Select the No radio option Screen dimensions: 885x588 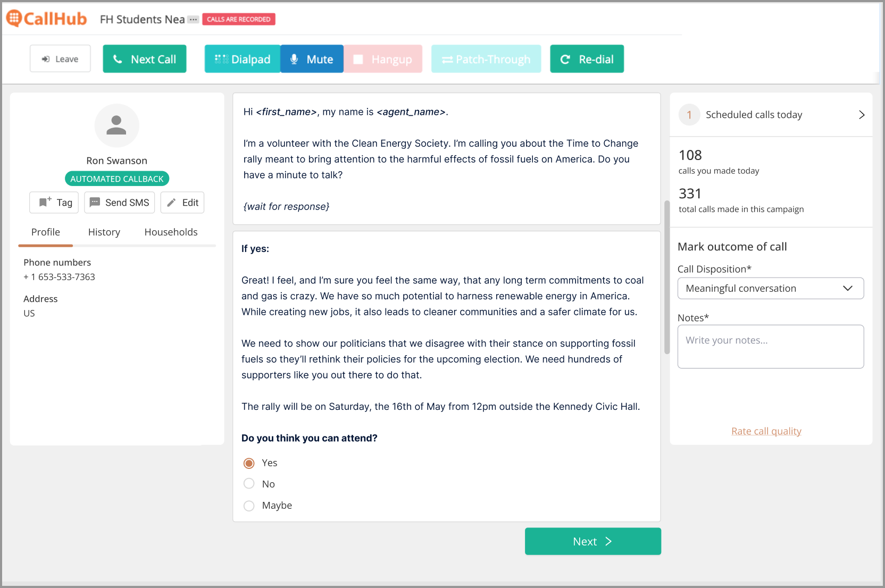point(249,484)
